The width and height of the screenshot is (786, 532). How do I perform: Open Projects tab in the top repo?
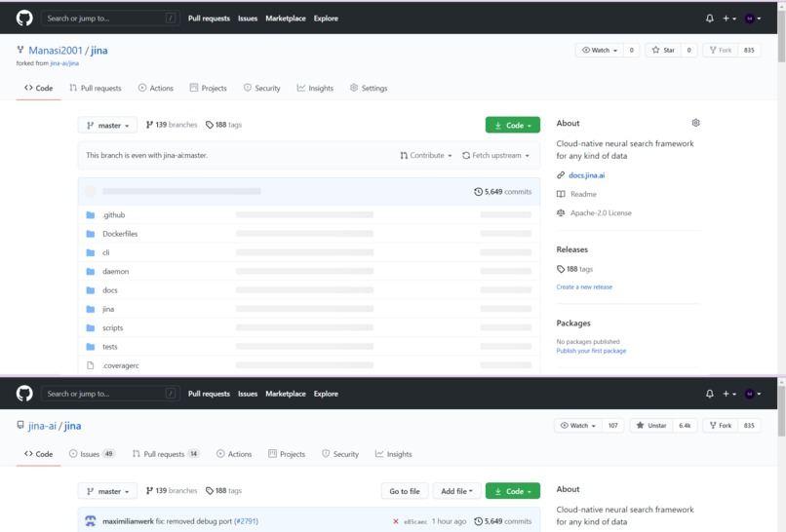point(208,88)
